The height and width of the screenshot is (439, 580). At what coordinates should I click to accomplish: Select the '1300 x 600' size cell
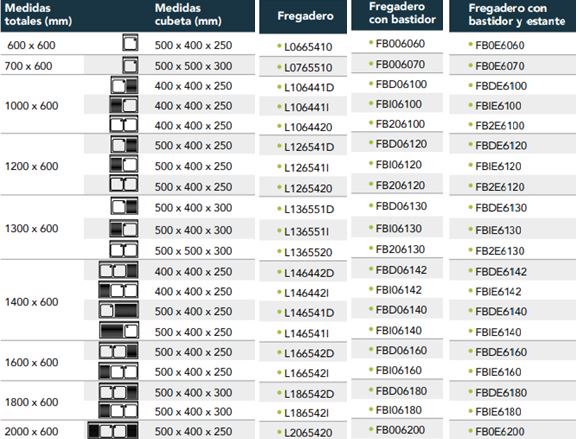[31, 229]
